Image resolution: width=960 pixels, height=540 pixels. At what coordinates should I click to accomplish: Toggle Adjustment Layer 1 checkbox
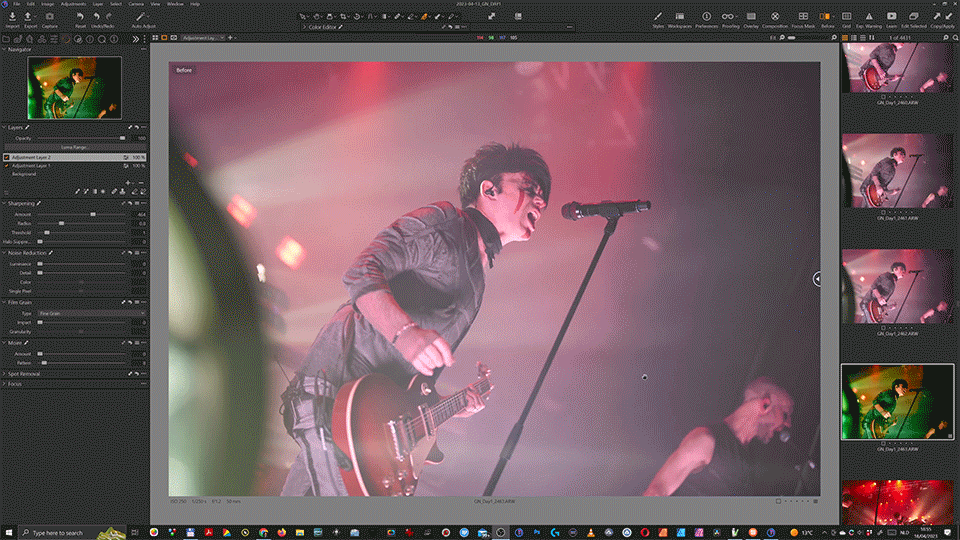tap(7, 166)
